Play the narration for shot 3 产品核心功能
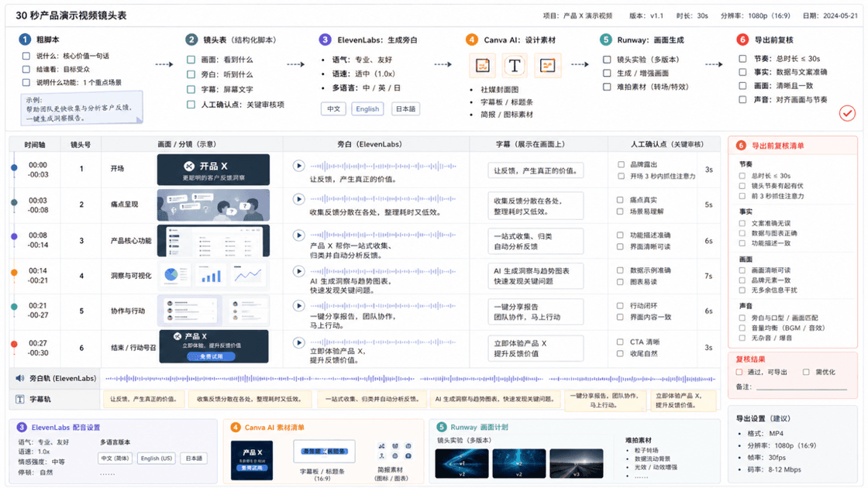 coord(299,235)
